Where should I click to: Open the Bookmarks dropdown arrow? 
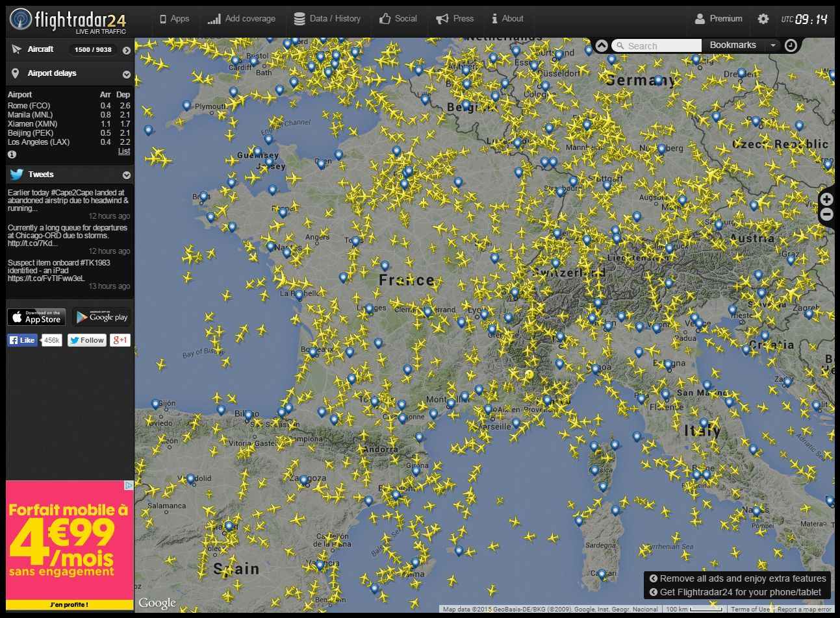click(772, 45)
